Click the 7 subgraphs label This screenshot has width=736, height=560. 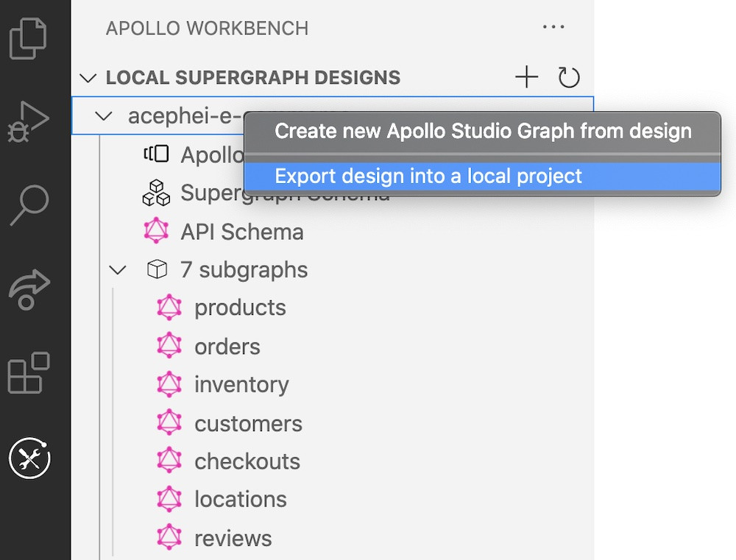point(244,270)
